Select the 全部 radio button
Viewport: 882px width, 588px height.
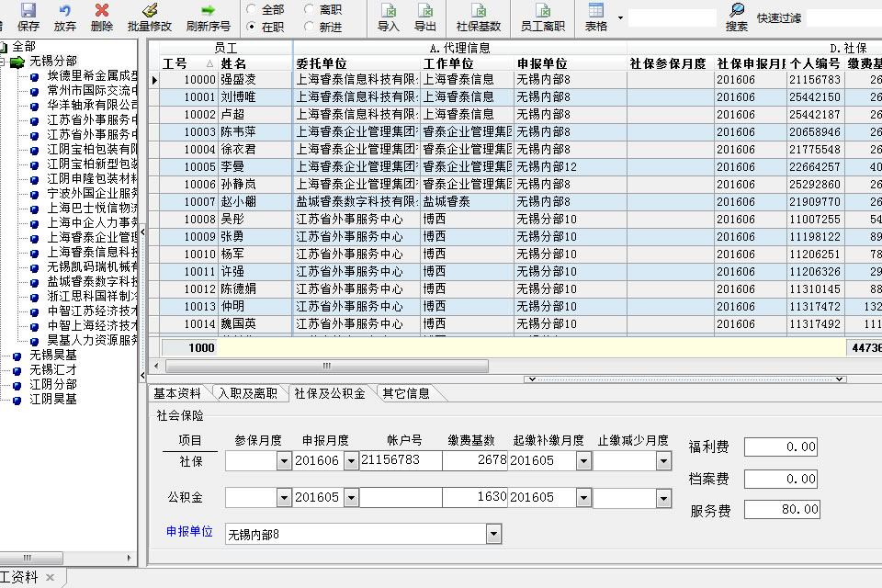pos(251,9)
